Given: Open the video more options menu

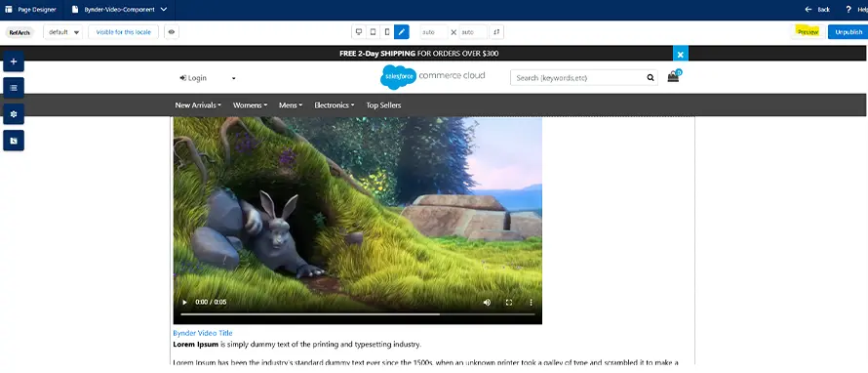Looking at the screenshot, I should click(531, 303).
